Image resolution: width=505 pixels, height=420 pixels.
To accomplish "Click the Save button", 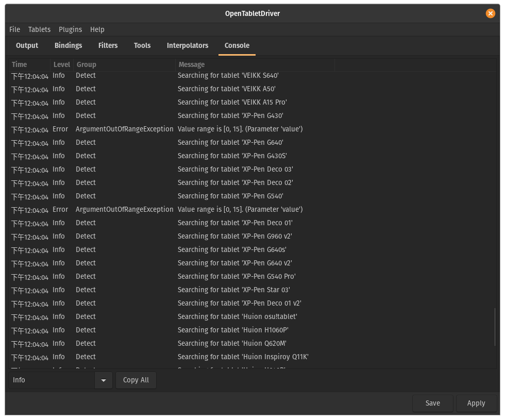I will pos(432,403).
